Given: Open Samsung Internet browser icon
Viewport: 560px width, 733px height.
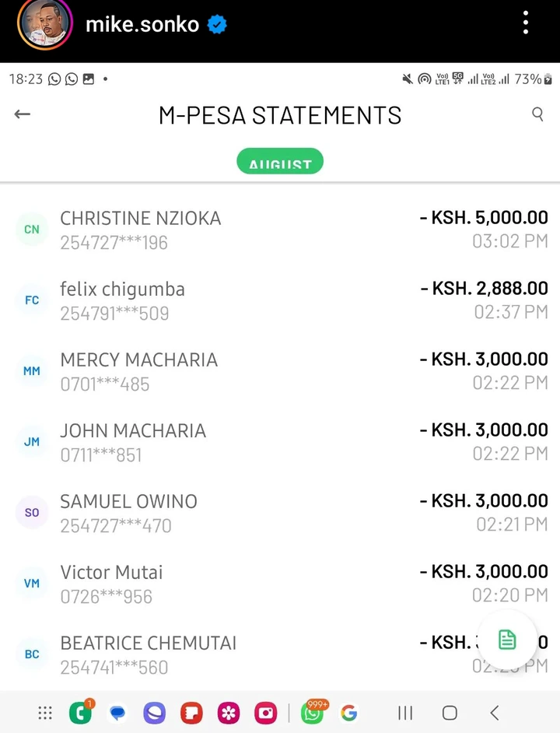Looking at the screenshot, I should point(154,713).
